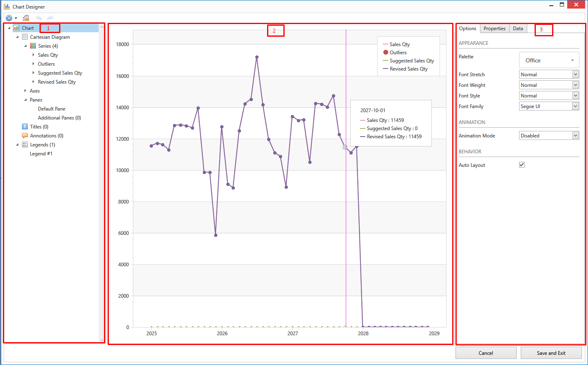Click the tree panel scroll down arrow

(x=102, y=339)
